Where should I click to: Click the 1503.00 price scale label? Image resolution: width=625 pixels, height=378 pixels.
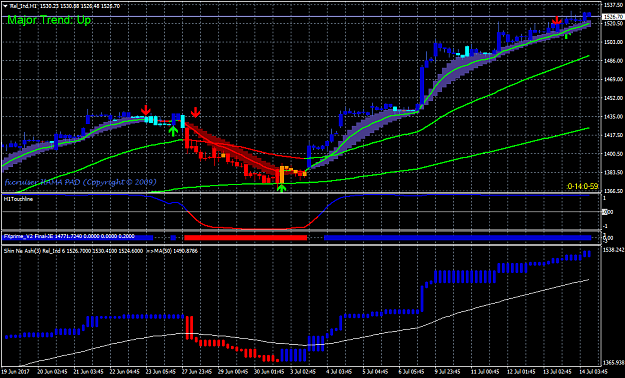(x=613, y=42)
